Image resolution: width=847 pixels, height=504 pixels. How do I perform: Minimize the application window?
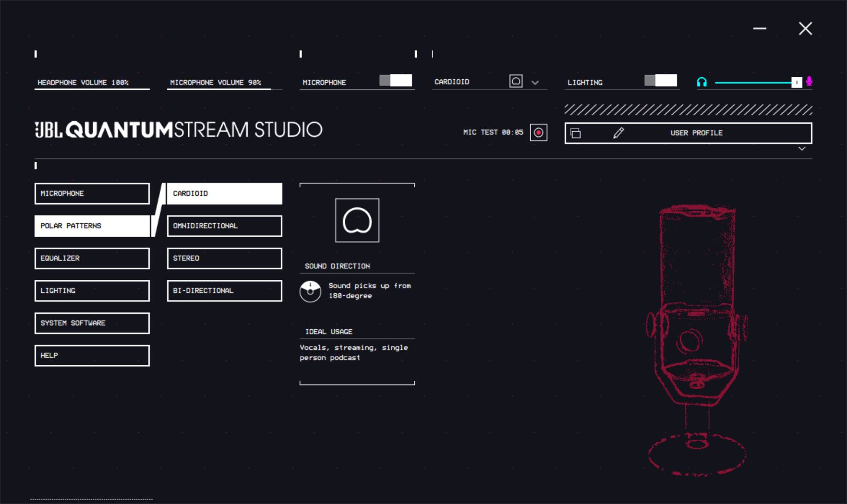pyautogui.click(x=760, y=29)
